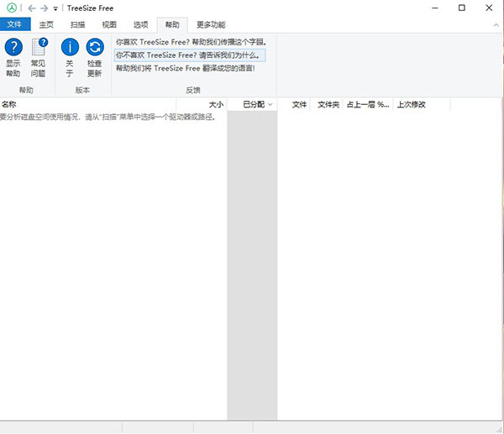Switch to the 选项 (Options) tab
Viewport: 504px width, 434px height.
[141, 24]
